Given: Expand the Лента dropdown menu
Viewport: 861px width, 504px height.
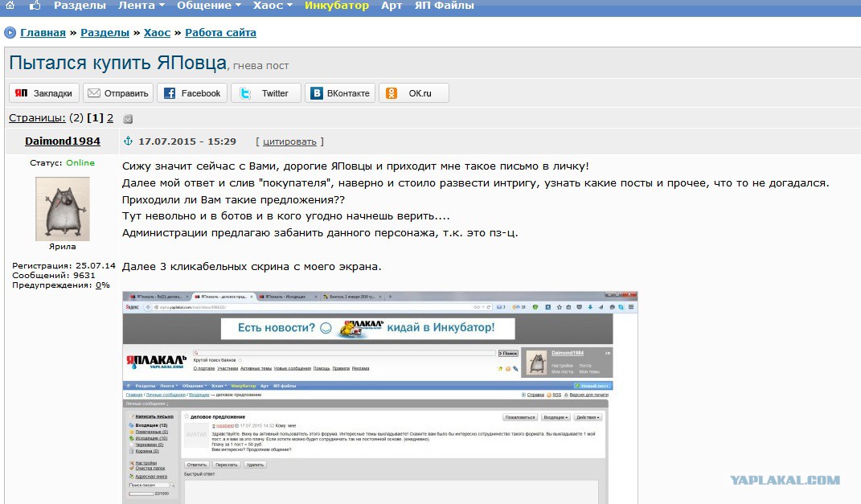Looking at the screenshot, I should pos(141,6).
